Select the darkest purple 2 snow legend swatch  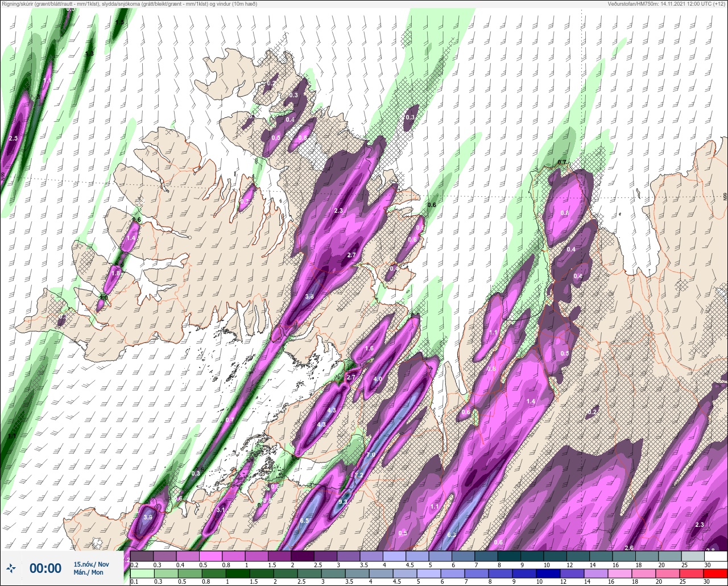(x=303, y=556)
